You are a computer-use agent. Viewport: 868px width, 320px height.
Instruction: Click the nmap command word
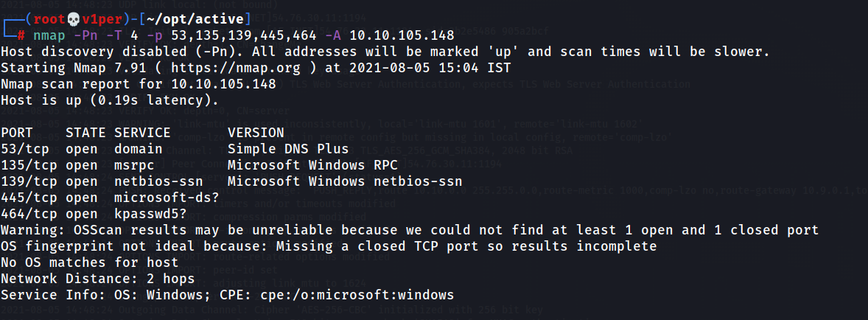49,36
